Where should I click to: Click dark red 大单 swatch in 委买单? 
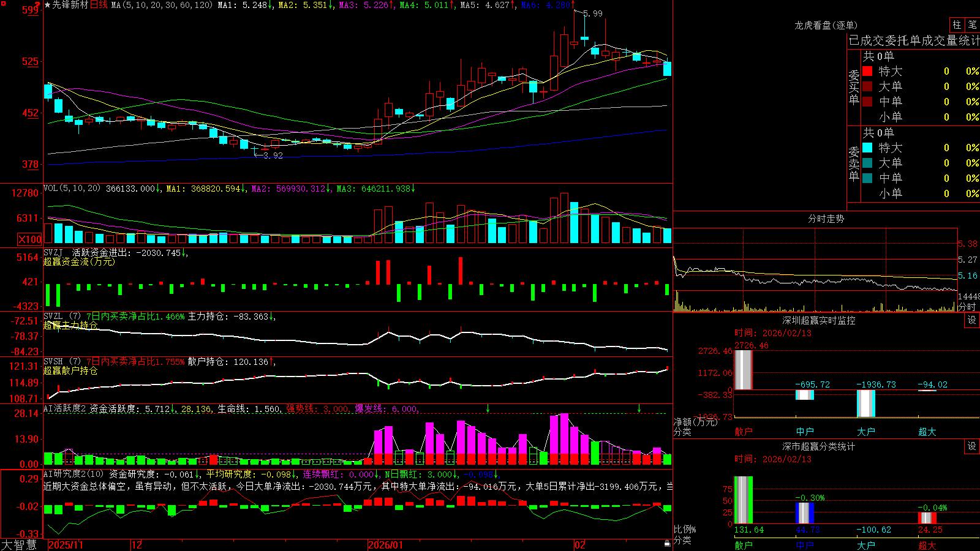[867, 86]
